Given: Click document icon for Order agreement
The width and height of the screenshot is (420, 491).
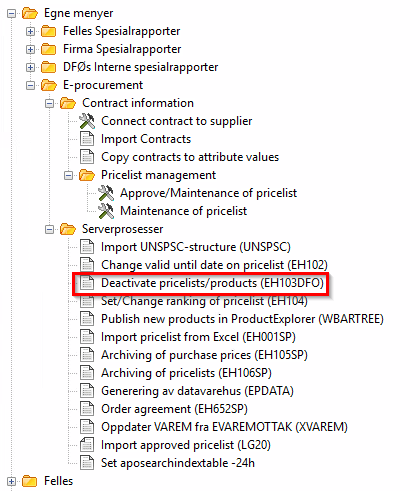Looking at the screenshot, I should point(87,409).
